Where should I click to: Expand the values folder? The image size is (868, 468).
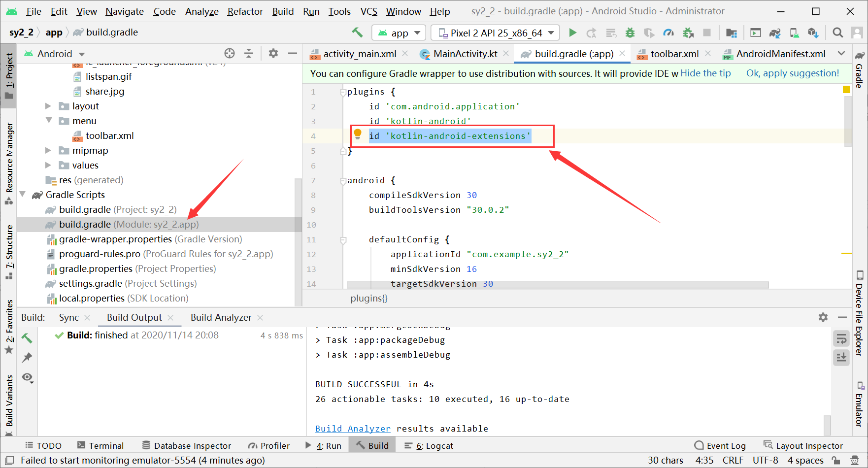tap(48, 165)
